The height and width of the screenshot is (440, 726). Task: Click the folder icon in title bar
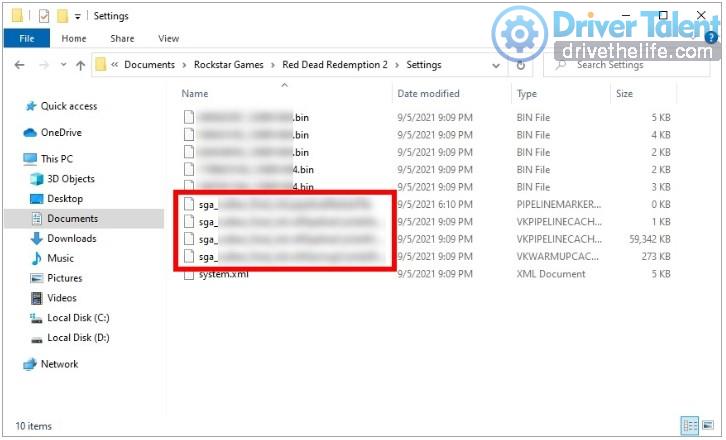pos(17,16)
